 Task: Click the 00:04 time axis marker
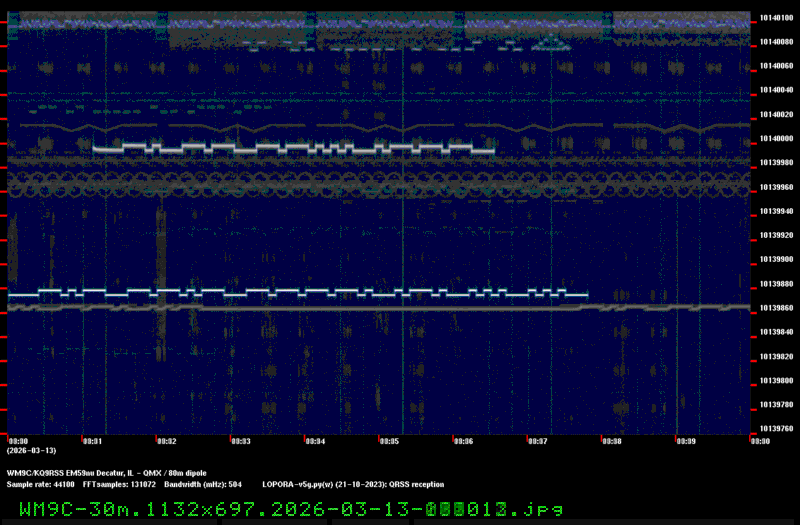pyautogui.click(x=315, y=441)
